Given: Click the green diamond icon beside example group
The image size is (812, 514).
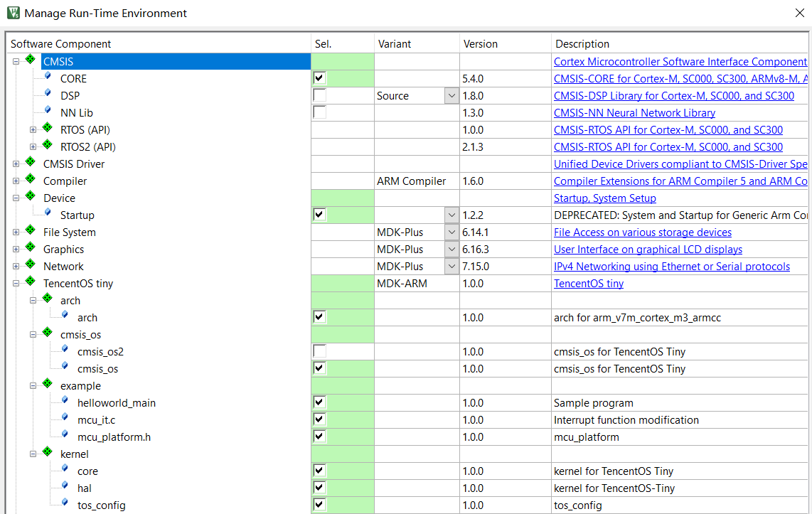Looking at the screenshot, I should [x=48, y=384].
